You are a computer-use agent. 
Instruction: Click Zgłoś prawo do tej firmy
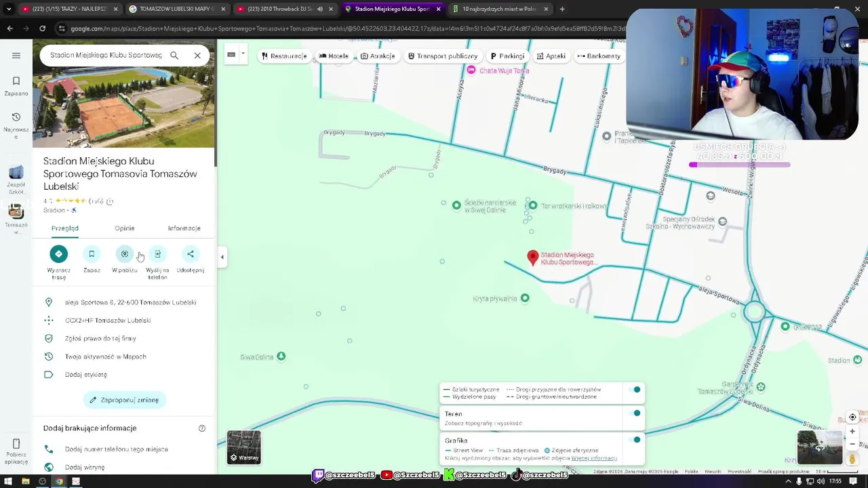(x=124, y=338)
